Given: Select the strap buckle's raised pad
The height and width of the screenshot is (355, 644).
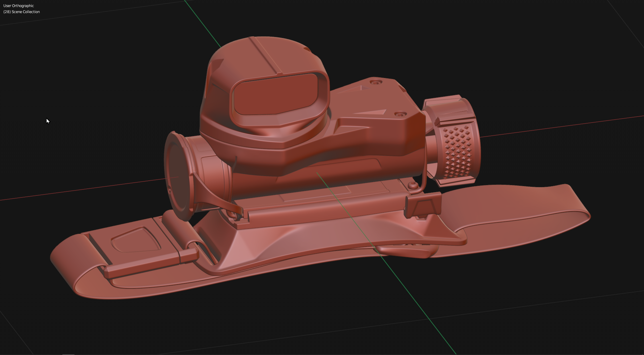Looking at the screenshot, I should [x=136, y=240].
